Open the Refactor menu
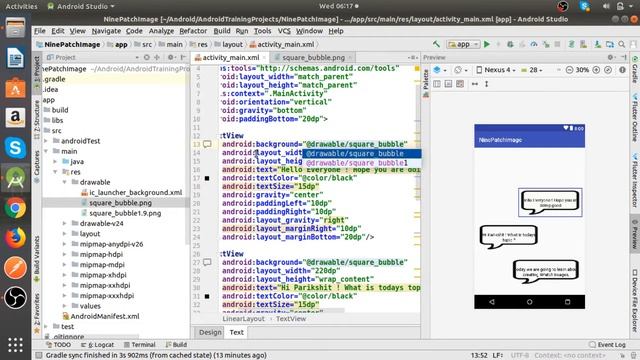This screenshot has width=640, height=360. (193, 31)
